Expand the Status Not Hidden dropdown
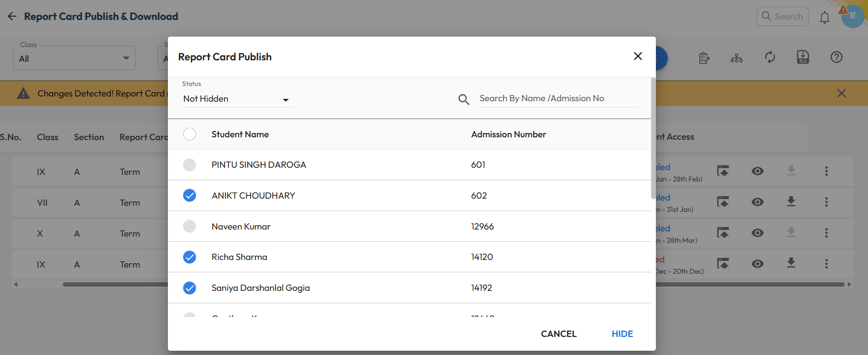Viewport: 868px width, 355px height. point(237,99)
